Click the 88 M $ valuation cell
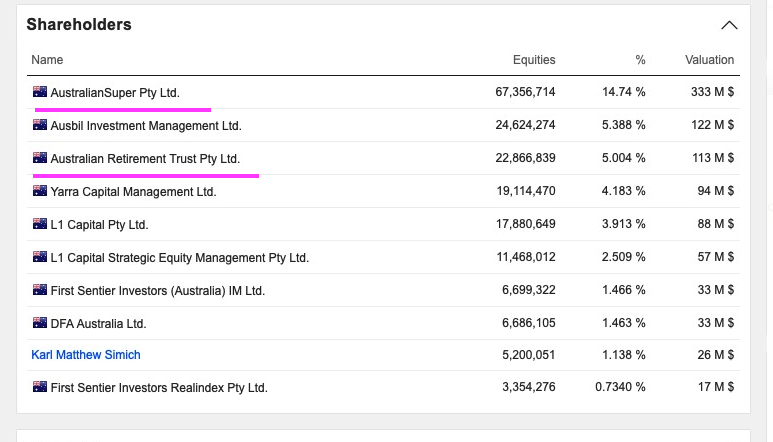This screenshot has height=442, width=773. [715, 224]
